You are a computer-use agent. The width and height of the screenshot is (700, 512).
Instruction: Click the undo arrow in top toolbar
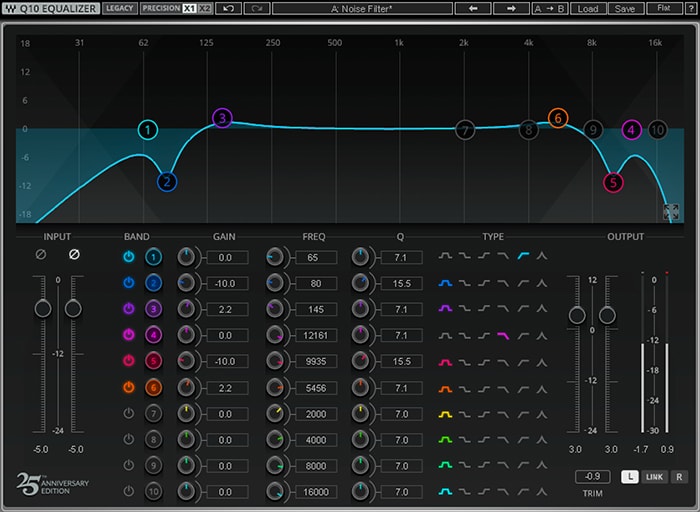231,8
